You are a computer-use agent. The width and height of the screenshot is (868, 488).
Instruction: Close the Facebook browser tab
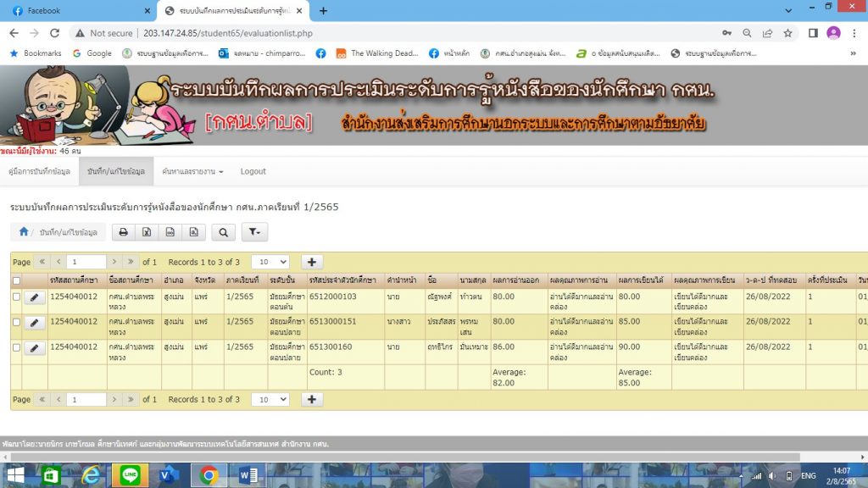[147, 10]
